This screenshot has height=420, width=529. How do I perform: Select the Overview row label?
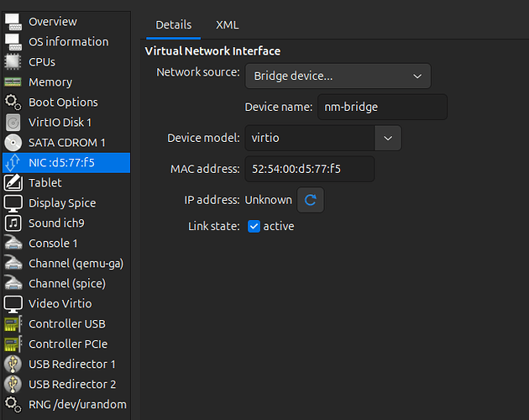click(53, 22)
